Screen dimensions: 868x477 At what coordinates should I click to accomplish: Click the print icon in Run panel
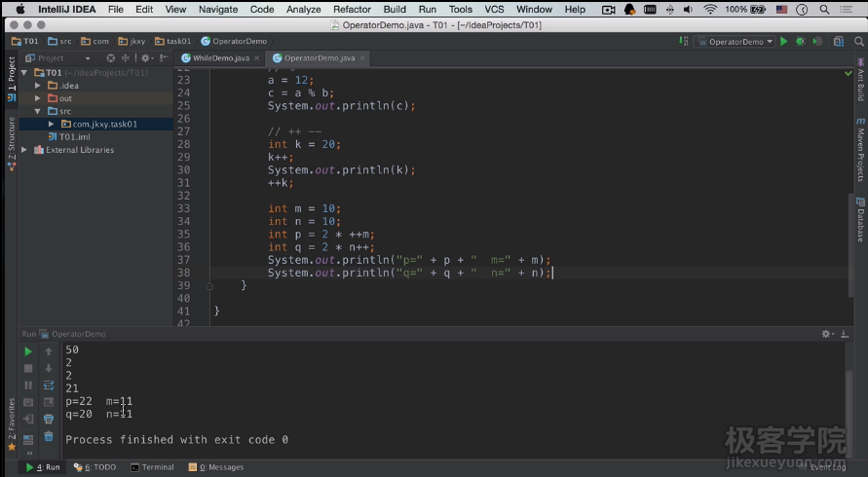pyautogui.click(x=49, y=420)
